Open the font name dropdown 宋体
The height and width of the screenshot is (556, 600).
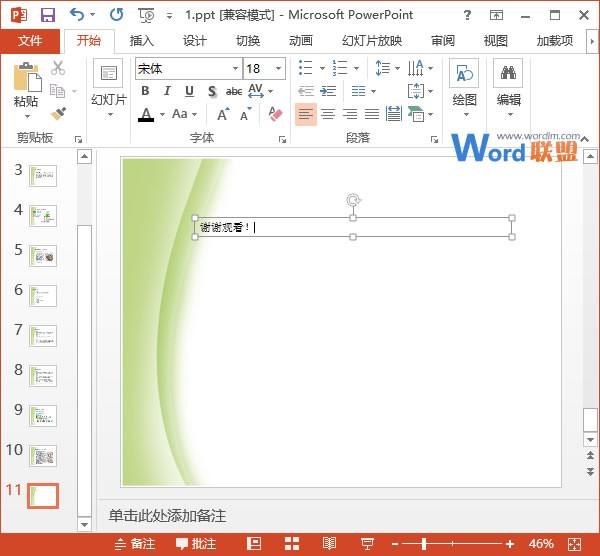point(235,68)
